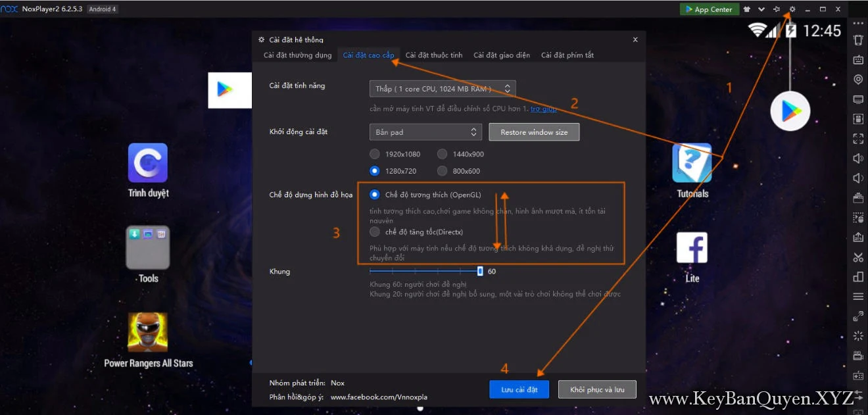Image resolution: width=868 pixels, height=415 pixels.
Task: Click Khôi phục và lưu button
Action: [x=597, y=389]
